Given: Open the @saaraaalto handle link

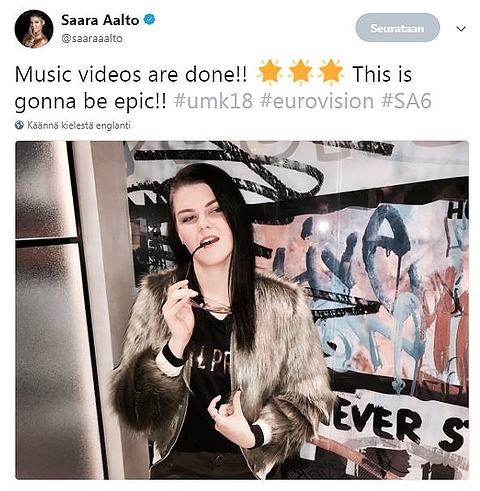Looking at the screenshot, I should 92,39.
